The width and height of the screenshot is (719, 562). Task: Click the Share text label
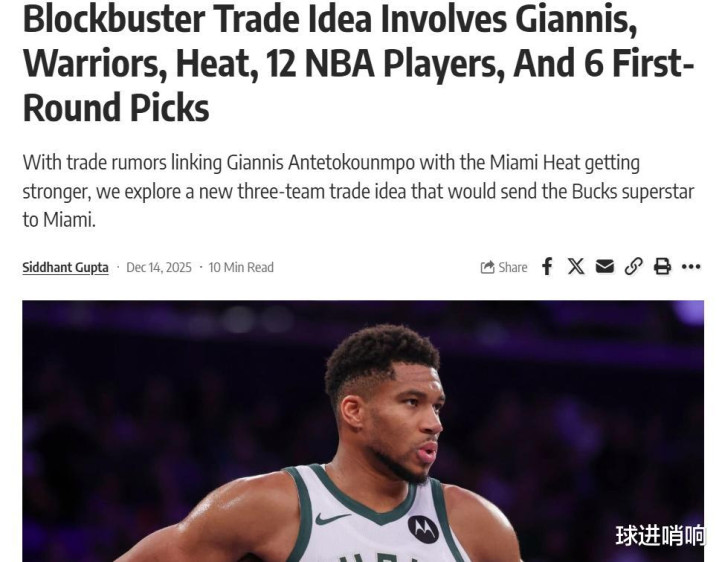pyautogui.click(x=513, y=267)
